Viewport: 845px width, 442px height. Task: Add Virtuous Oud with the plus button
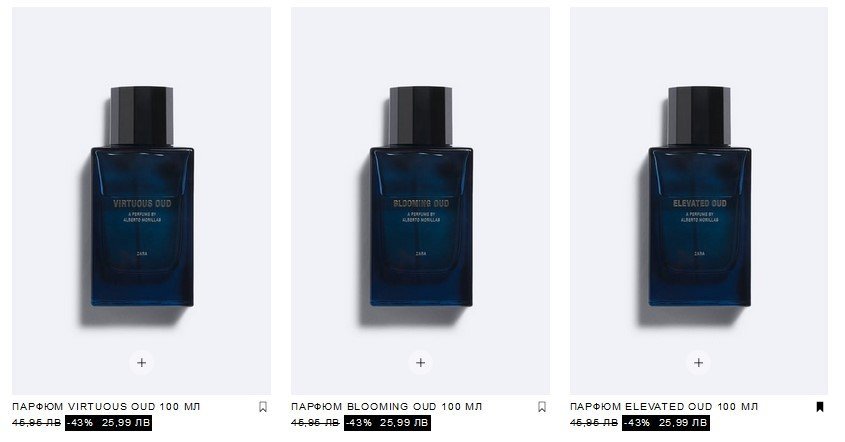[141, 363]
